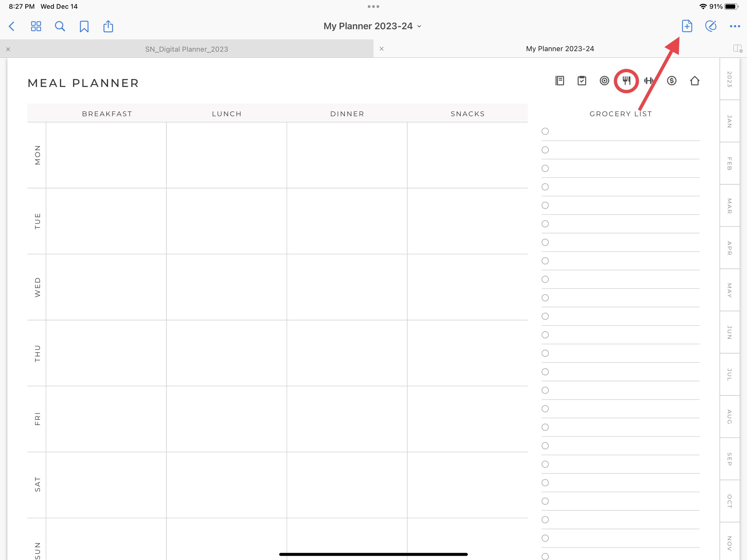Open the JUN month tab
Image resolution: width=747 pixels, height=560 pixels.
tap(729, 332)
